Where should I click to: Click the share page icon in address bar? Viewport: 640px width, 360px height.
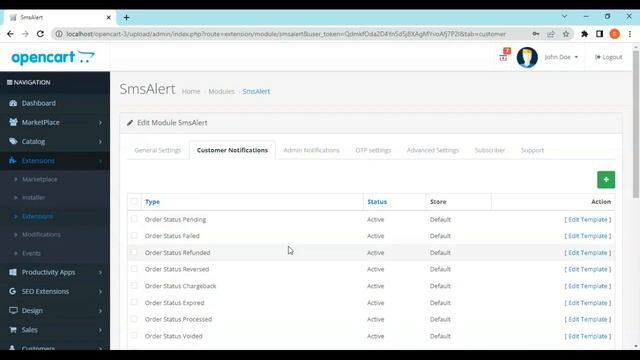pos(551,34)
